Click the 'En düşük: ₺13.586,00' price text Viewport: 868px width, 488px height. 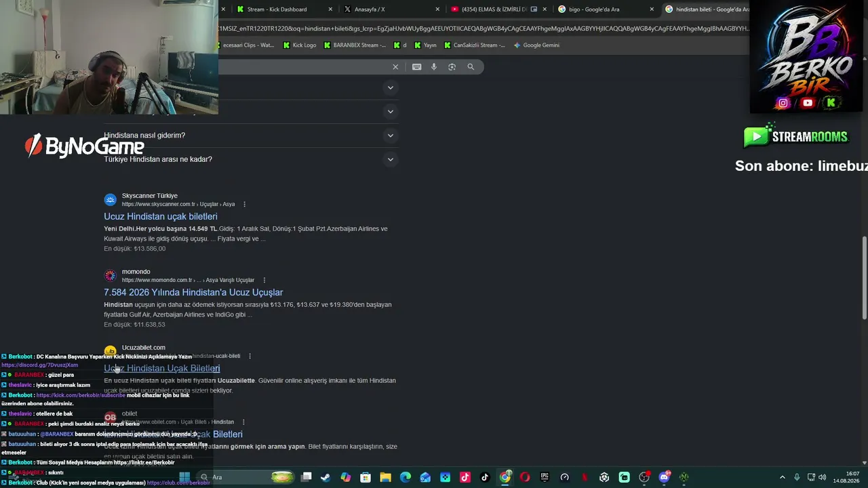134,249
